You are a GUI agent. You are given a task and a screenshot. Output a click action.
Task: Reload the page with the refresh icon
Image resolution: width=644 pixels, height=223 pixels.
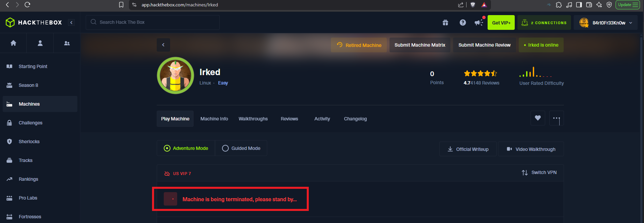click(27, 5)
